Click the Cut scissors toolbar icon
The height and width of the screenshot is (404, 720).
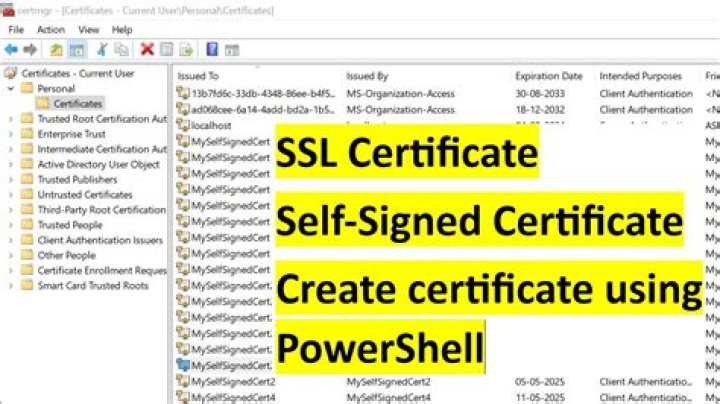point(102,49)
